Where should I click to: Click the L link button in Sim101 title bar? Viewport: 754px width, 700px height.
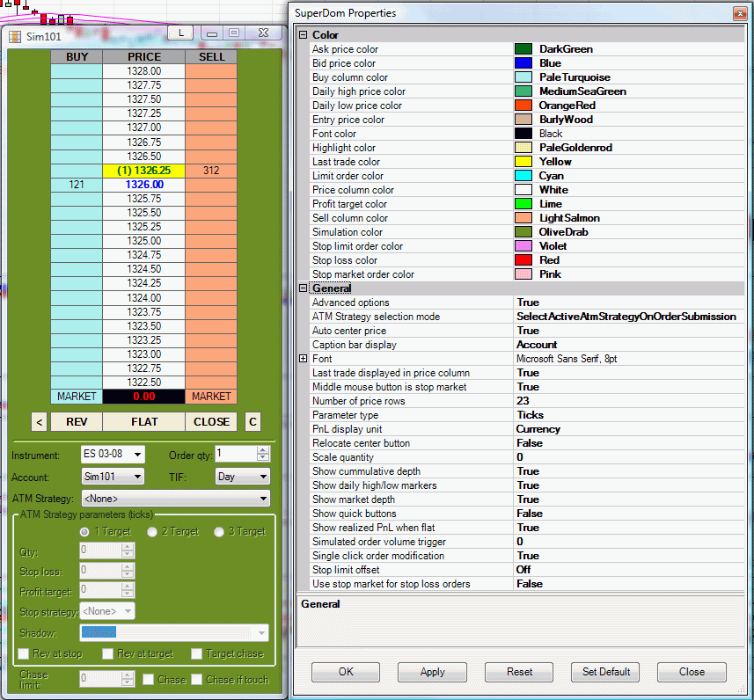181,33
